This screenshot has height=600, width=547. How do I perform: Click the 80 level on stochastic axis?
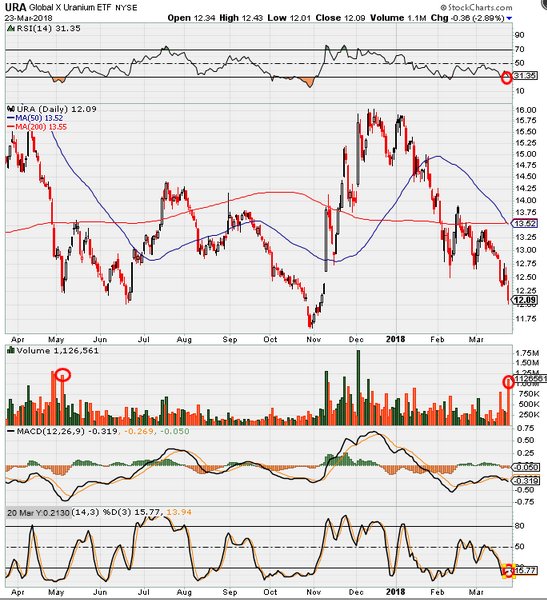(x=519, y=526)
